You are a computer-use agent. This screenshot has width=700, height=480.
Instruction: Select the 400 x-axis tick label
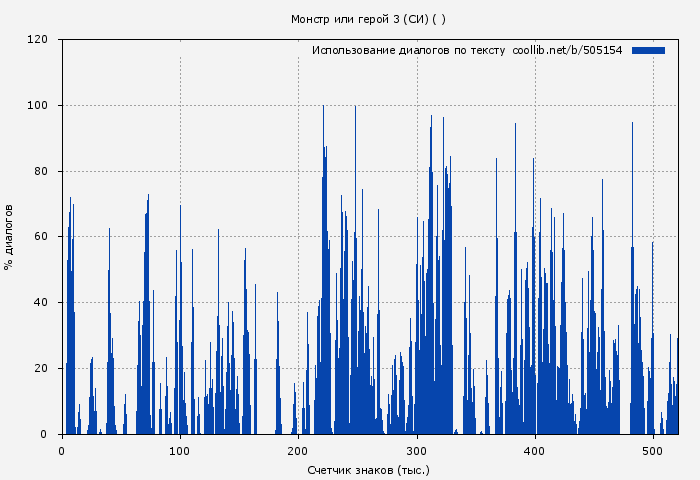coord(535,451)
